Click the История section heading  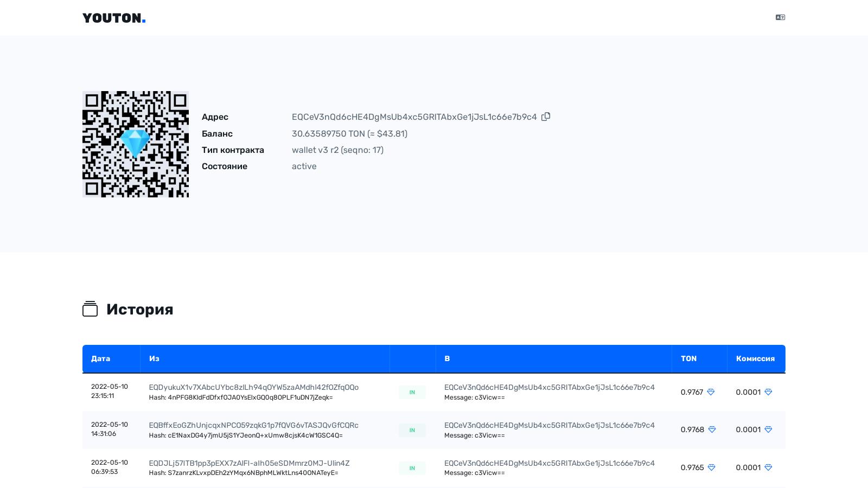(140, 309)
